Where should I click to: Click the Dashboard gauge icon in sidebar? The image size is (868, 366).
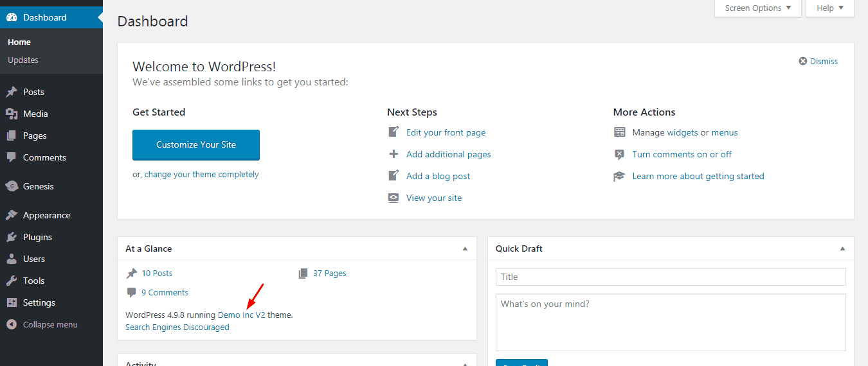12,17
